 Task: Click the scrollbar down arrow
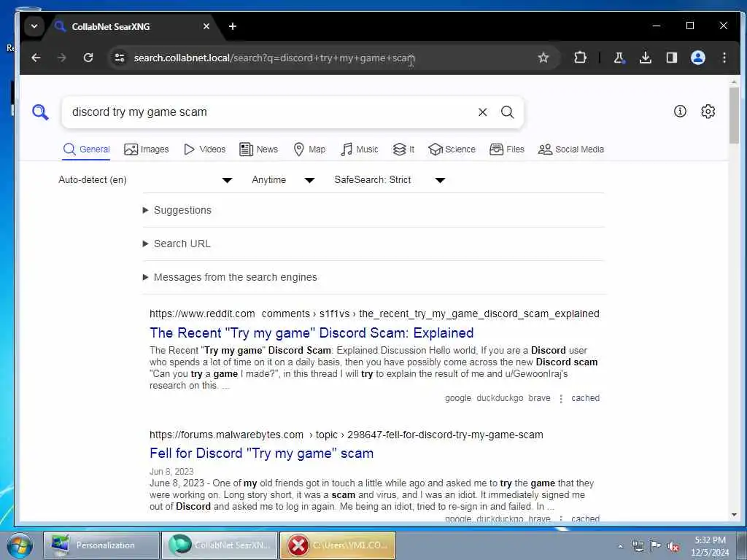click(734, 516)
